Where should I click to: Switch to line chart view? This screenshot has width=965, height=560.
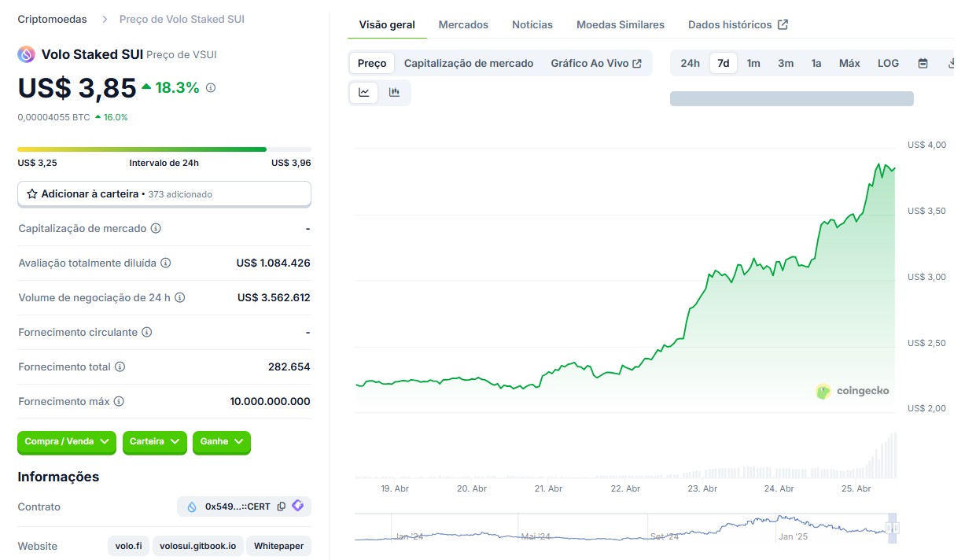point(364,92)
